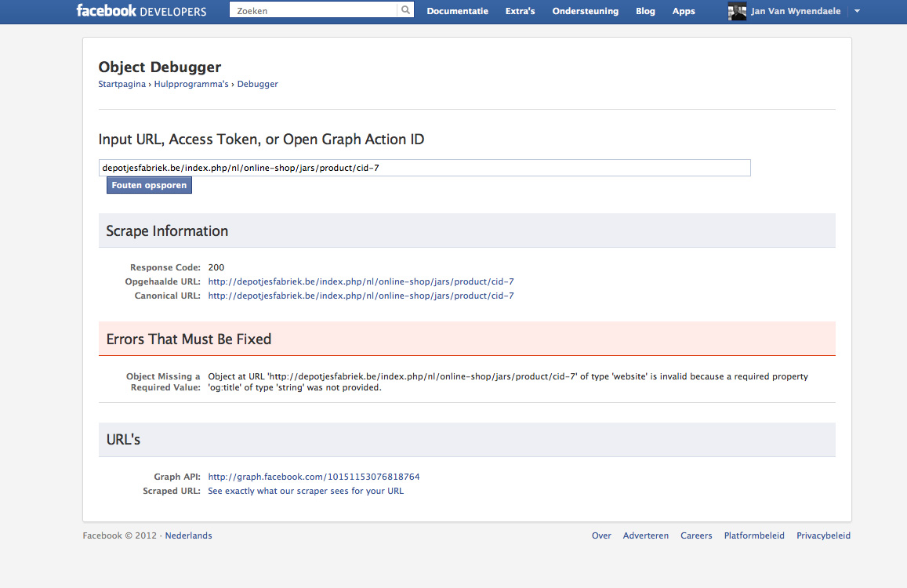Follow the Startpagina breadcrumb link
Screen dimensions: 907x588
click(122, 84)
